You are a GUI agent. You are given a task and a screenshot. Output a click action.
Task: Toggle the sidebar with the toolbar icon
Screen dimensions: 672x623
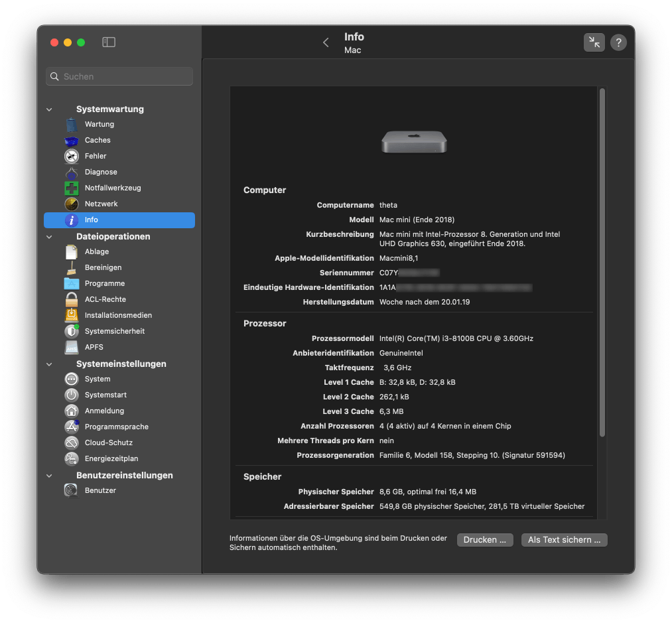coord(109,42)
